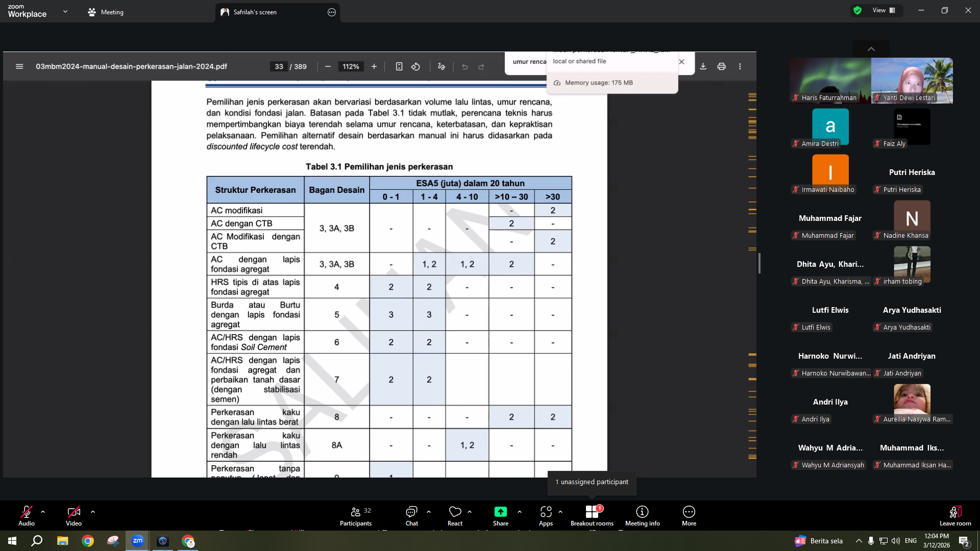
Task: Open Windows search on taskbar
Action: [37, 541]
